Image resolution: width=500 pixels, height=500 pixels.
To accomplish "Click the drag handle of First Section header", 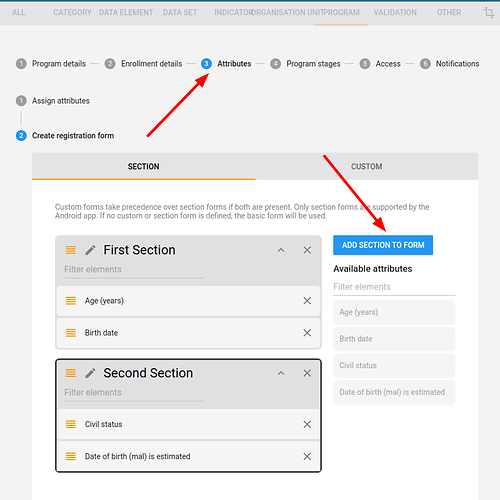I will pos(71,250).
